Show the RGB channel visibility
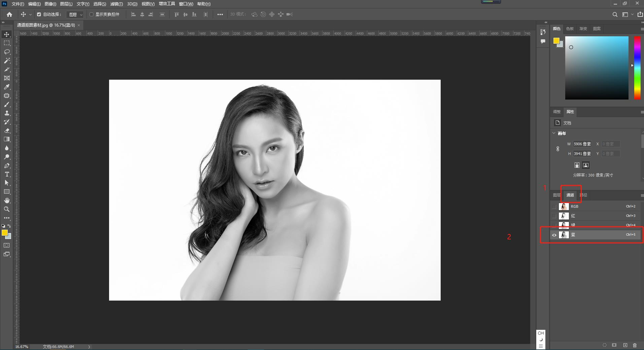 tap(554, 206)
